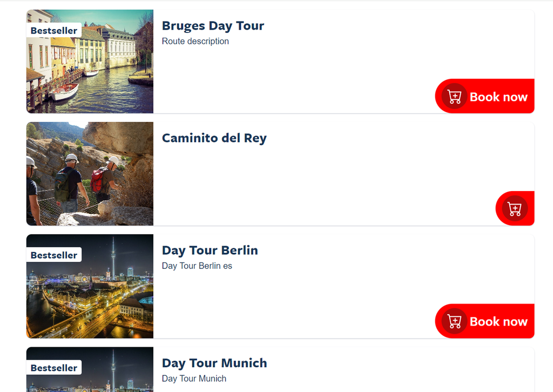Click the cart icon on Day Tour Berlin
Screen dimensions: 553x392
[454, 321]
